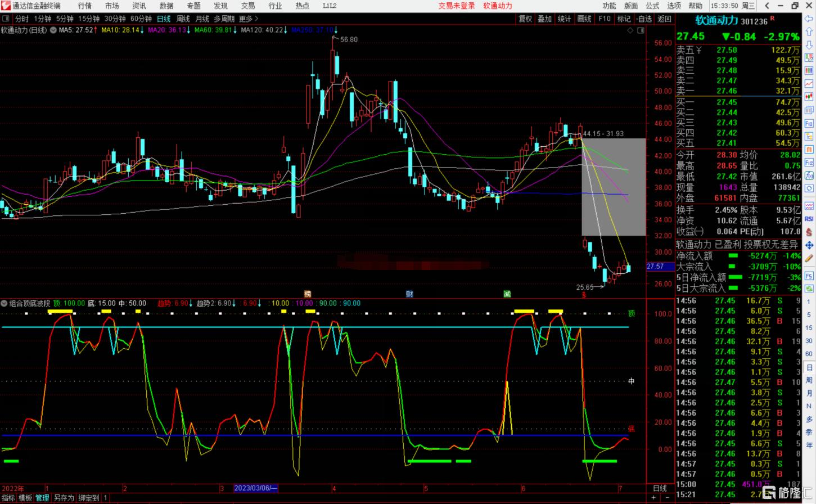Click the wavy indicator lines icon
Screen dimensions: 816x504
coord(809,205)
